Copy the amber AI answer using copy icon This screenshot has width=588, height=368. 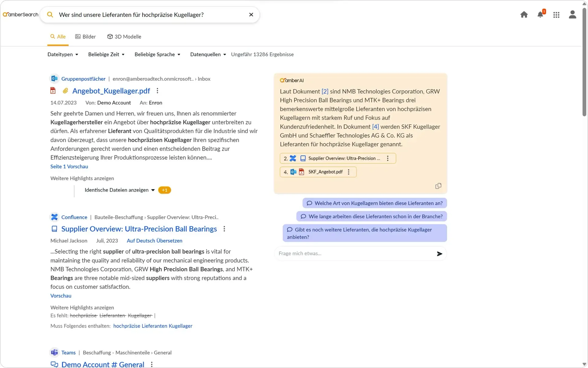tap(438, 186)
